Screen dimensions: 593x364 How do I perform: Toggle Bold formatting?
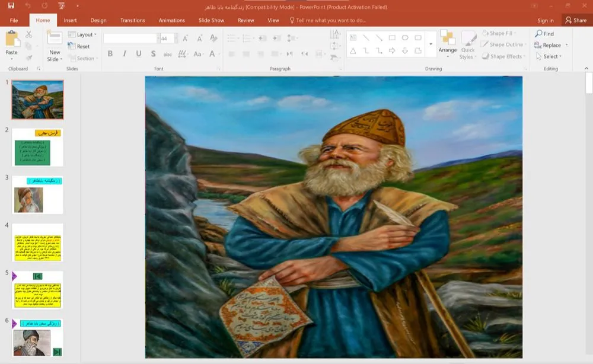110,54
